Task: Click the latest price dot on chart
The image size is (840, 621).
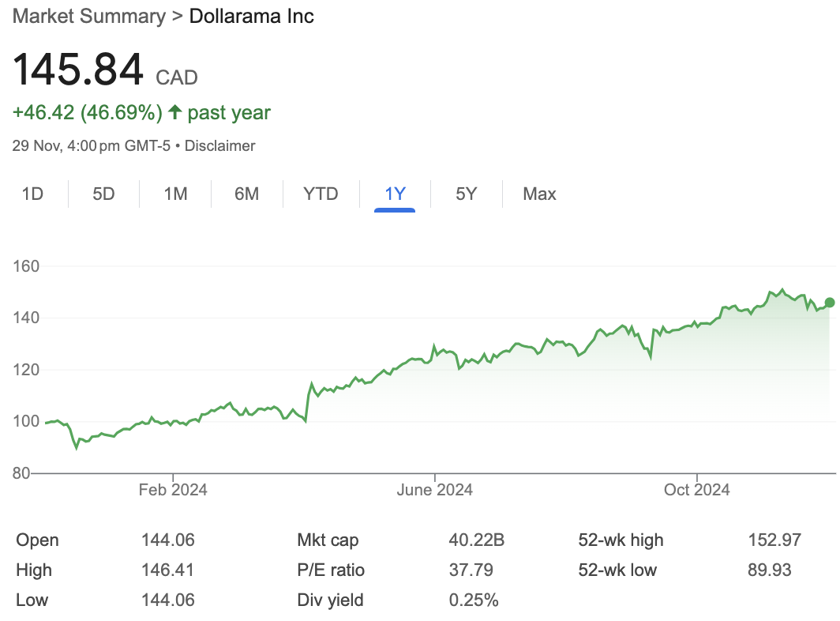Action: (x=829, y=302)
